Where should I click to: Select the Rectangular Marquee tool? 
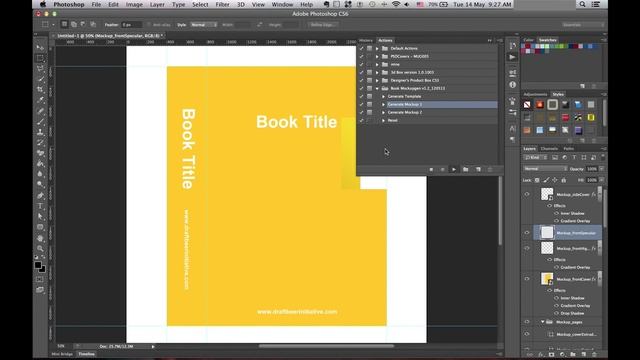click(40, 58)
